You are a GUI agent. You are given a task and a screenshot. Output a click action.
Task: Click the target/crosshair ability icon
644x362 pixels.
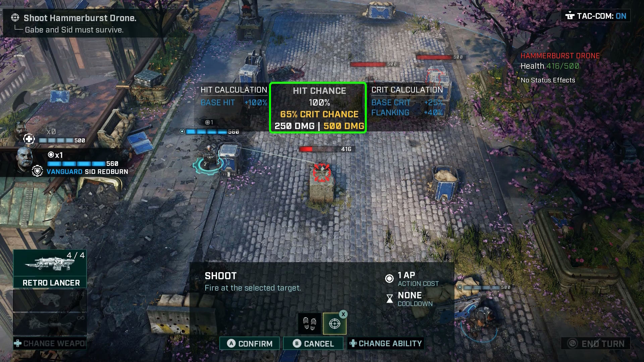click(334, 323)
